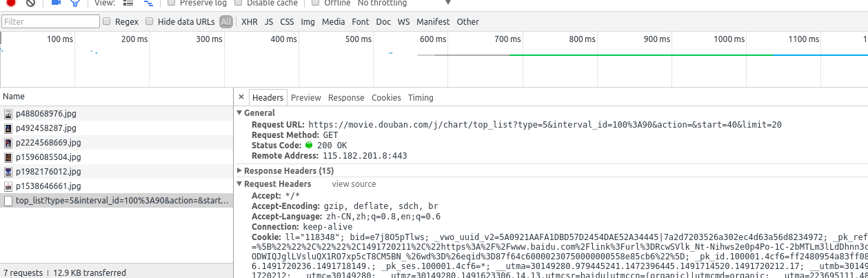The width and height of the screenshot is (868, 278).
Task: Click into the Filter text field
Action: pyautogui.click(x=50, y=21)
